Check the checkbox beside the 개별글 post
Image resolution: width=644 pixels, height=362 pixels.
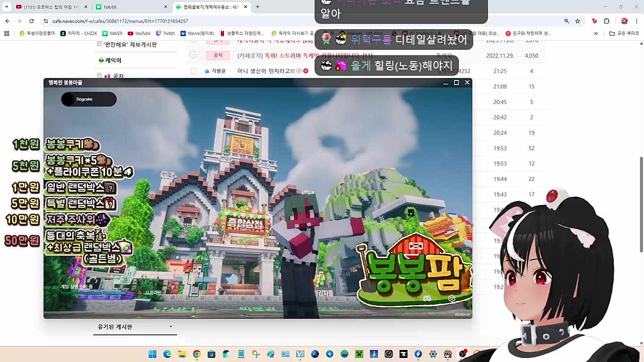193,71
